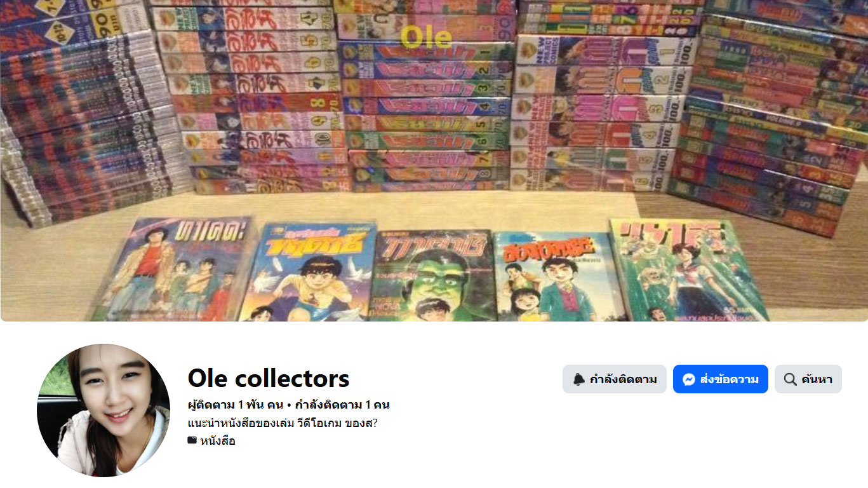Click the leftmost manga book lying on table

(x=171, y=269)
